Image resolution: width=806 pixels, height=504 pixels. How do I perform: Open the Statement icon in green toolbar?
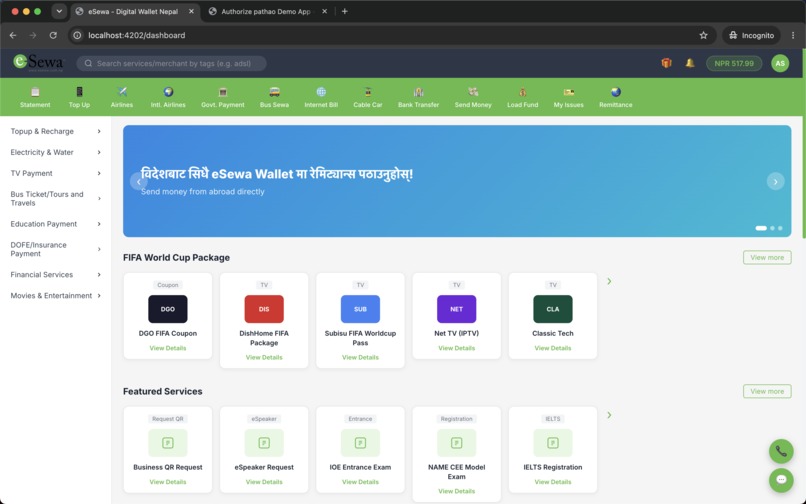pos(35,92)
